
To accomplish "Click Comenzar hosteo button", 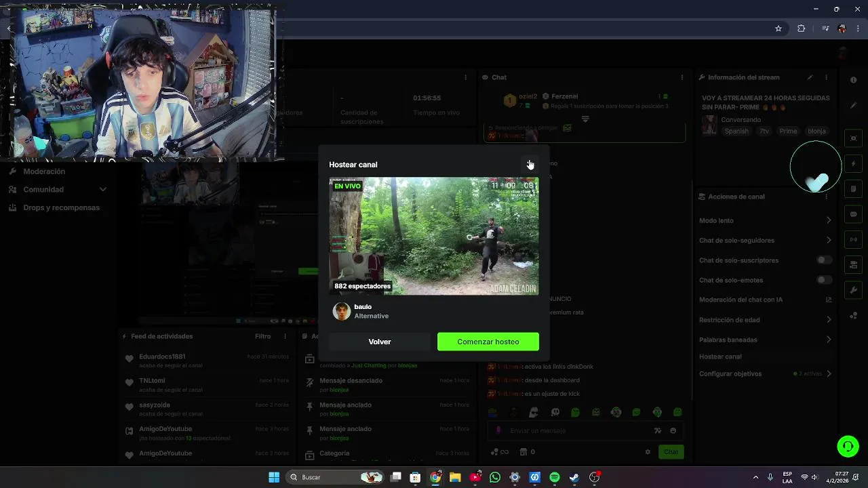I will click(x=488, y=342).
